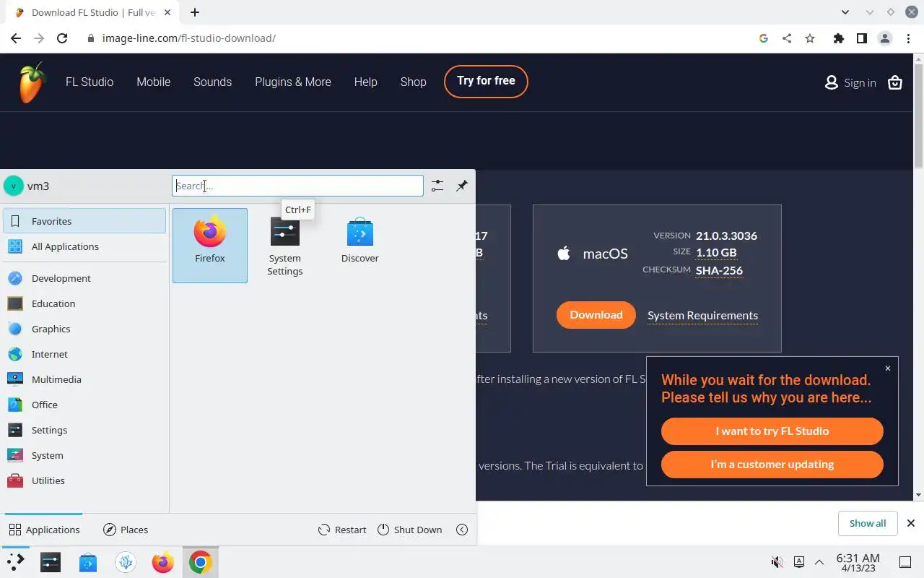Open macOS System Requirements link
This screenshot has width=924, height=578.
(702, 315)
